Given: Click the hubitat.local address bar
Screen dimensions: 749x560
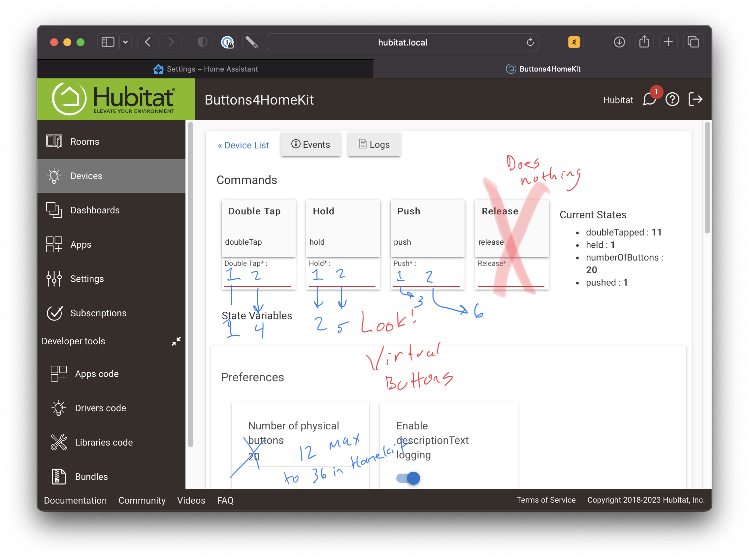Looking at the screenshot, I should 402,42.
